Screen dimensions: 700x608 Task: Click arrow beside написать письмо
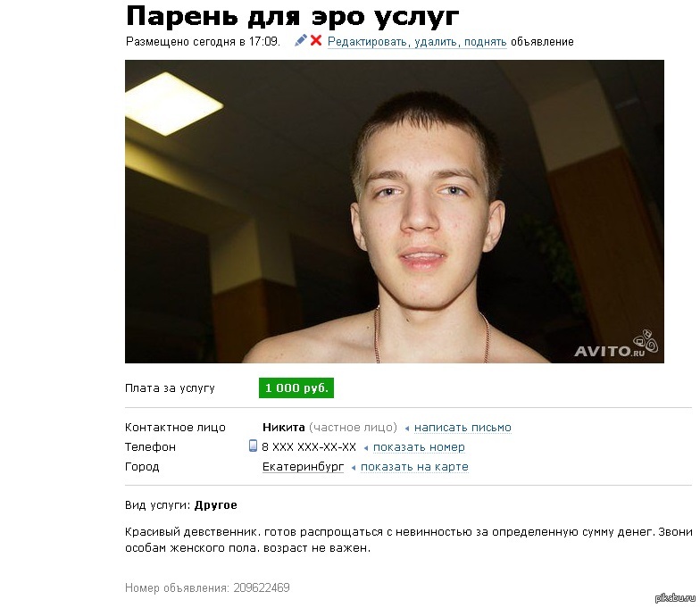407,429
